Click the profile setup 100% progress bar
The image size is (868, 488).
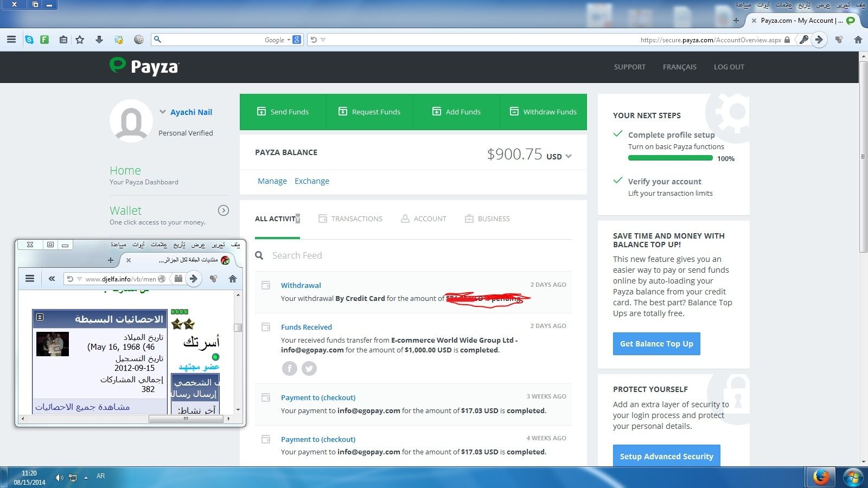(x=671, y=158)
